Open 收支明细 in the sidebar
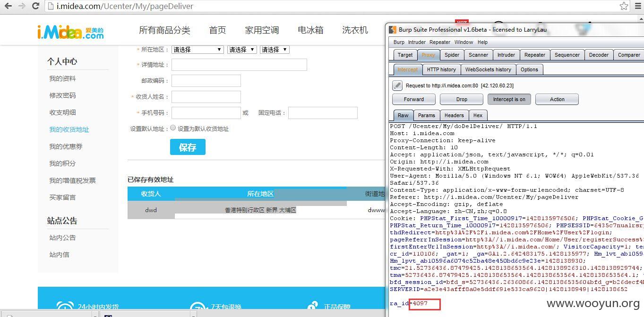The height and width of the screenshot is (317, 644). [x=62, y=112]
